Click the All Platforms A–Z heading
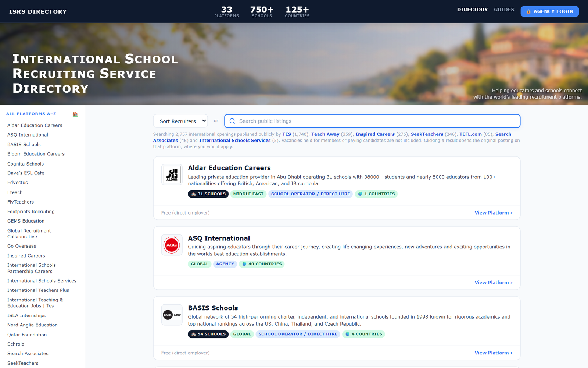The image size is (588, 368). [31, 114]
